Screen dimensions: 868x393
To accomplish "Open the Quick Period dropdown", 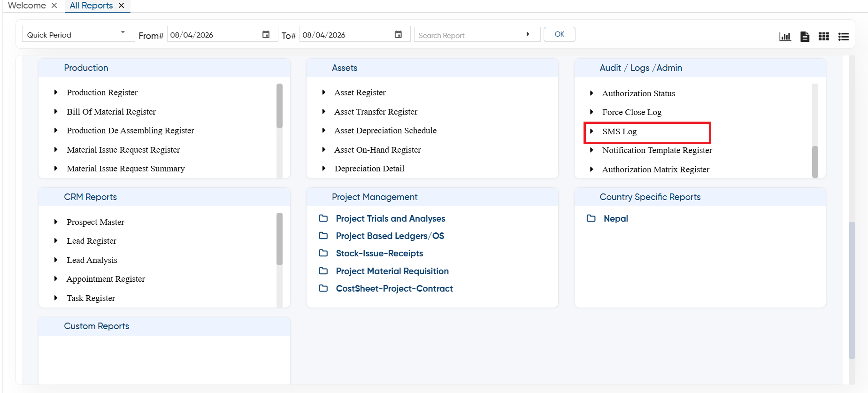I will (x=78, y=34).
